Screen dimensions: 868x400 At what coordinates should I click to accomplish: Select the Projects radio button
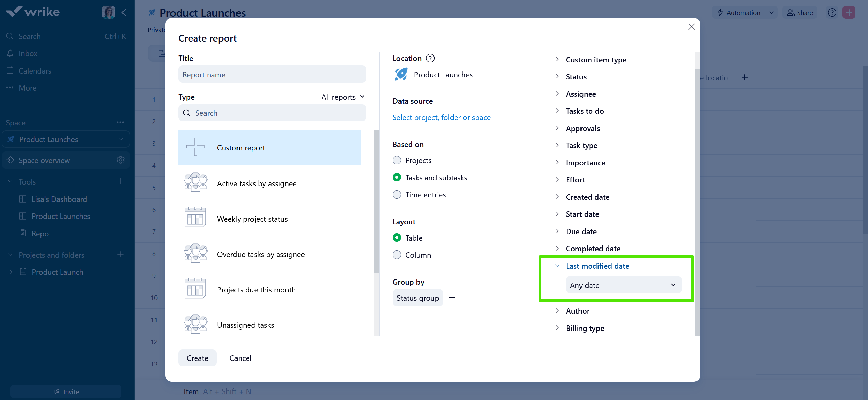[397, 160]
